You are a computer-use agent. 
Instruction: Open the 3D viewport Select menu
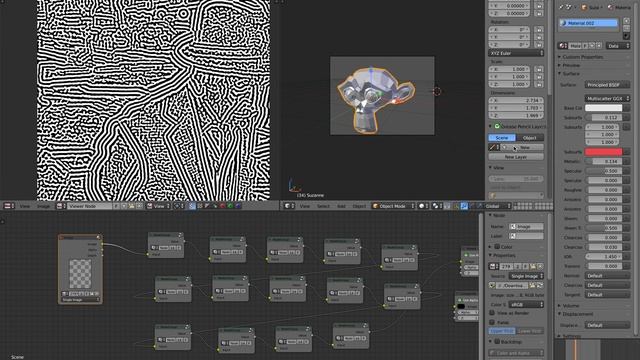coord(323,206)
